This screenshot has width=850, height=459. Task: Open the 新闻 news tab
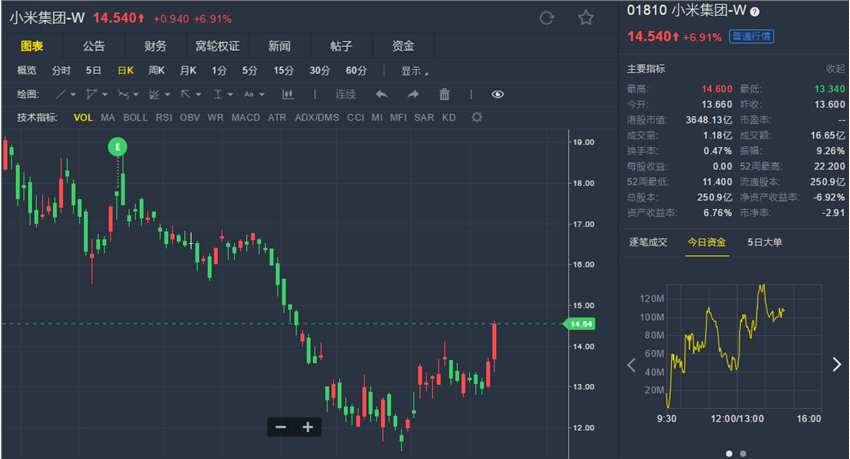click(x=279, y=46)
